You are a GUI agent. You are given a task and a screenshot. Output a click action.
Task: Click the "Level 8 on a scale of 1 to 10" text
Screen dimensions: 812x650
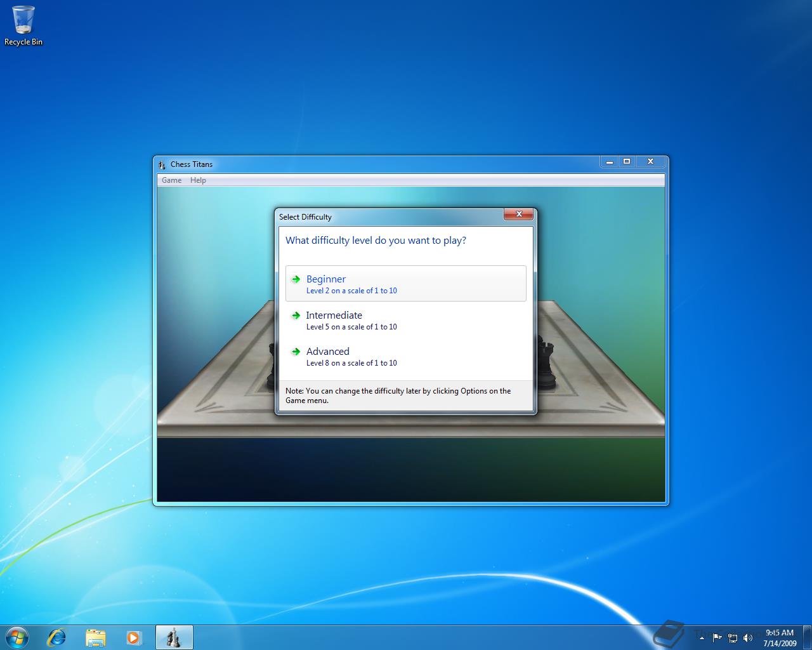coord(351,363)
